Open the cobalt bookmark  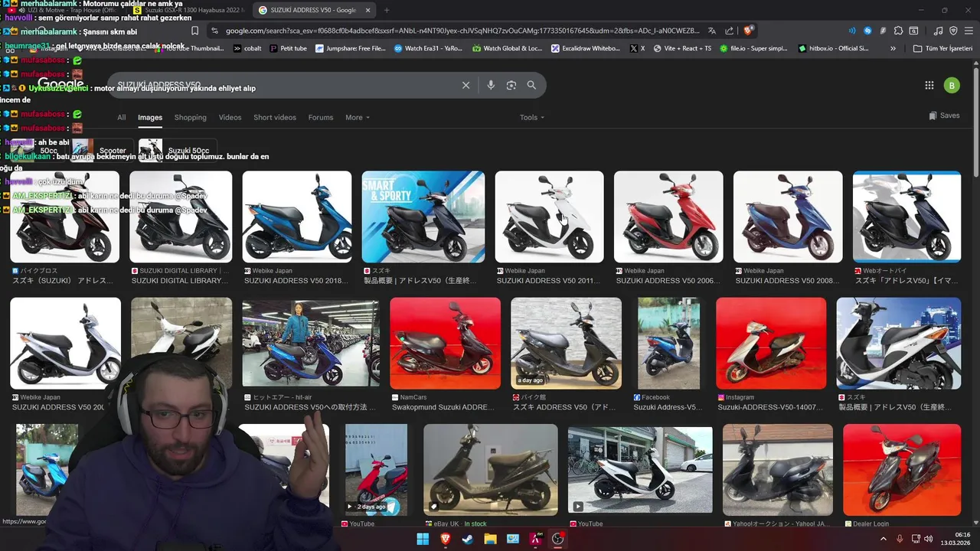tap(247, 48)
